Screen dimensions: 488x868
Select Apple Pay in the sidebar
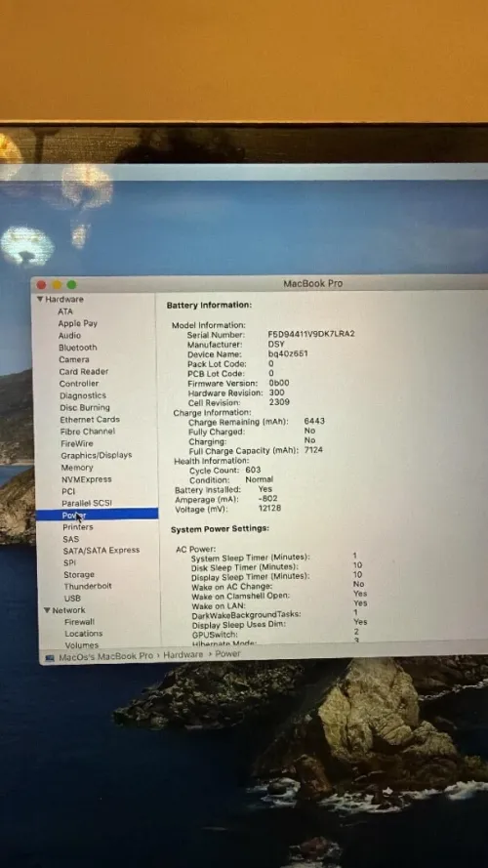coord(77,323)
